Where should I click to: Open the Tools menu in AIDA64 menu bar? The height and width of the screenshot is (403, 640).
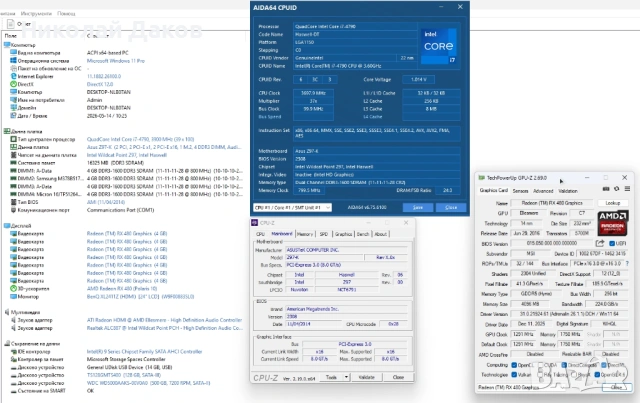(36, 13)
